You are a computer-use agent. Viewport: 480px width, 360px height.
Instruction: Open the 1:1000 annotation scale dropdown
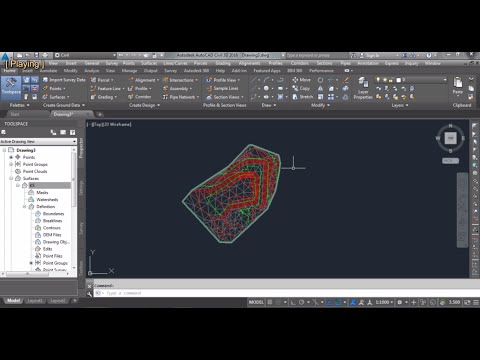(x=384, y=302)
